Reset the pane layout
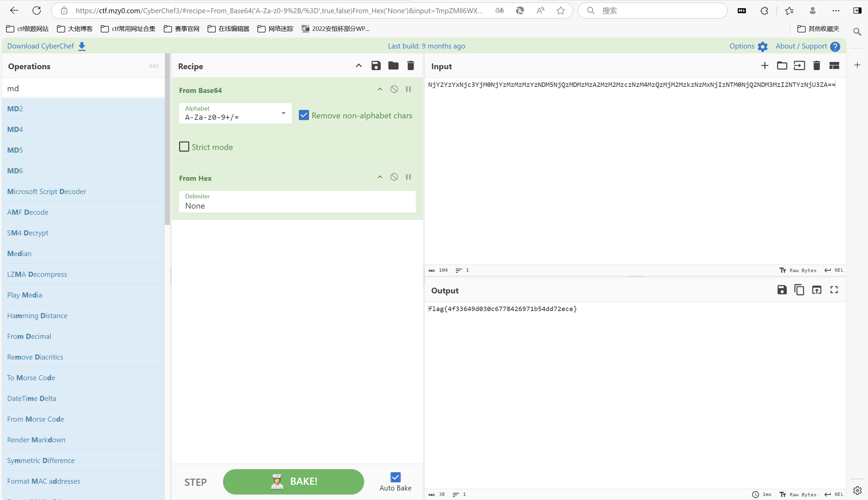 834,65
